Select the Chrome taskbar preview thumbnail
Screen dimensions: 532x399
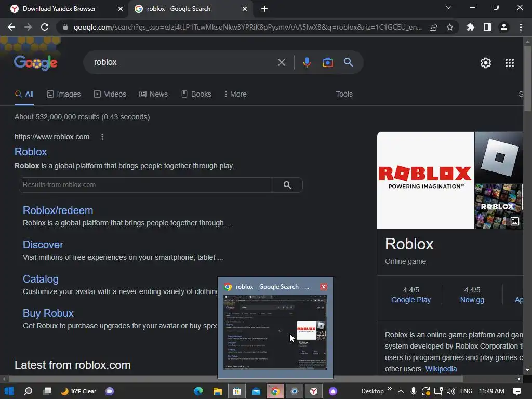(x=275, y=332)
